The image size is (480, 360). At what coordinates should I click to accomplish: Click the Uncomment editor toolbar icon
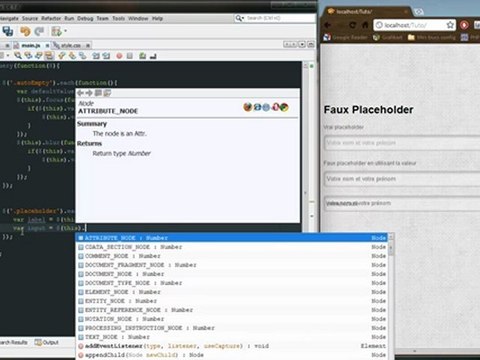click(x=153, y=56)
